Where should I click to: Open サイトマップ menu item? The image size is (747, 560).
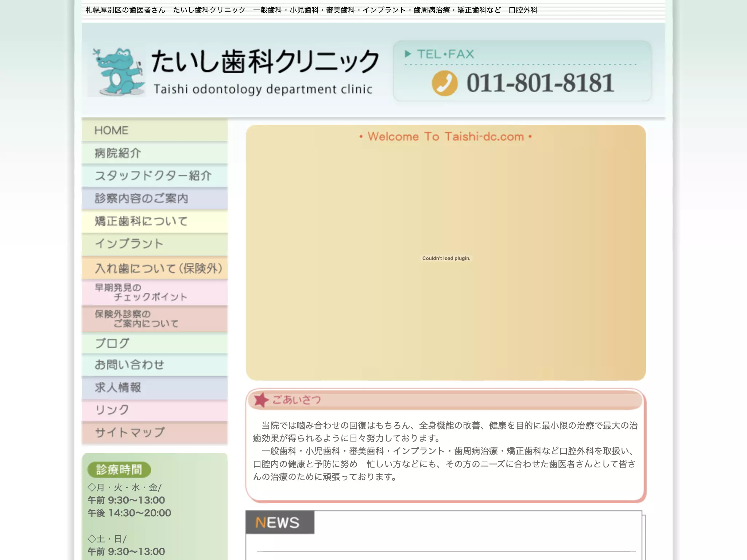[x=155, y=432]
